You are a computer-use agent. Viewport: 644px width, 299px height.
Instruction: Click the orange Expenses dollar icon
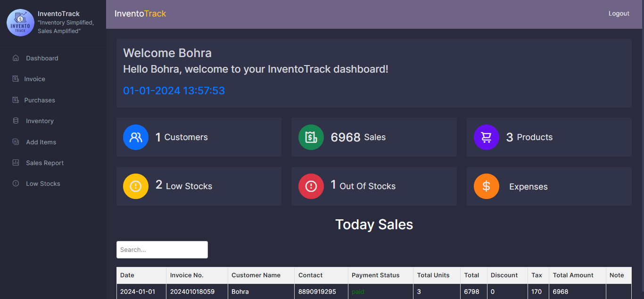[x=486, y=186]
